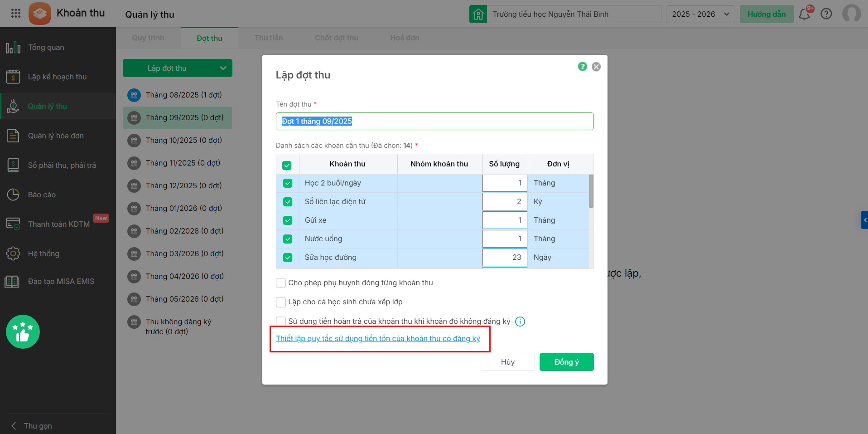Open the Hệ thống menu item
The image size is (868, 434).
click(x=58, y=254)
